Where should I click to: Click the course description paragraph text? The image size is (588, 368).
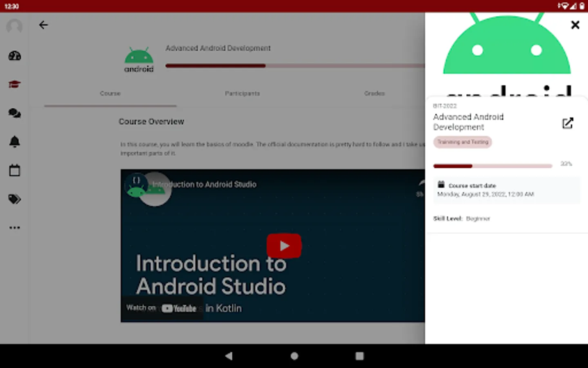tap(272, 149)
